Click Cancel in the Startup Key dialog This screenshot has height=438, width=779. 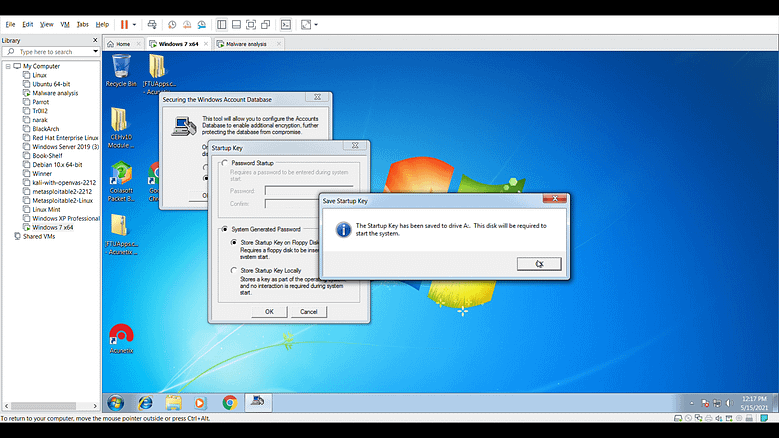[309, 311]
